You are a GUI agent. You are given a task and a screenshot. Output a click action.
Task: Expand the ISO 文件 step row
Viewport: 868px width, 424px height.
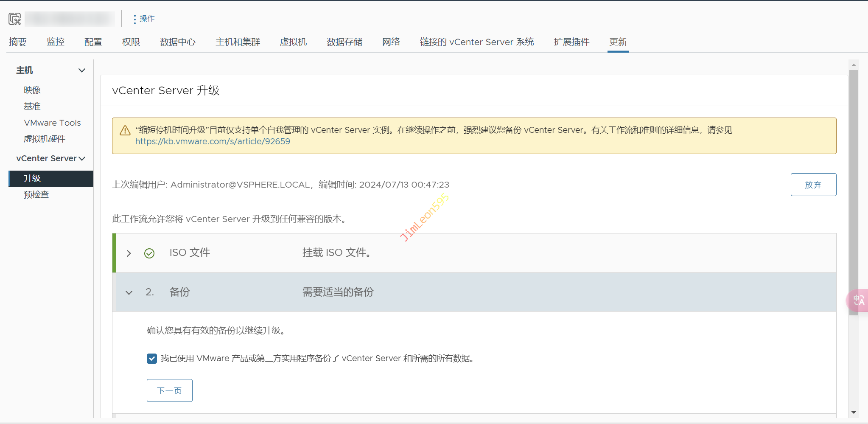coord(129,253)
